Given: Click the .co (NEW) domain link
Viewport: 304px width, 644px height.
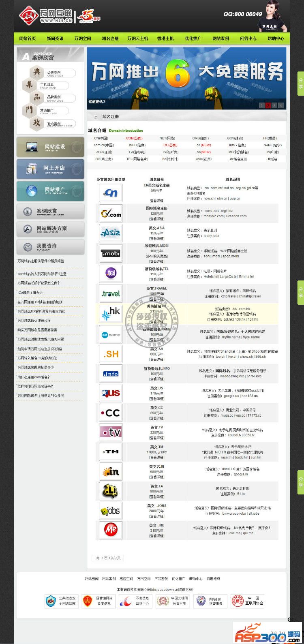Looking at the screenshot, I should click(x=203, y=145).
